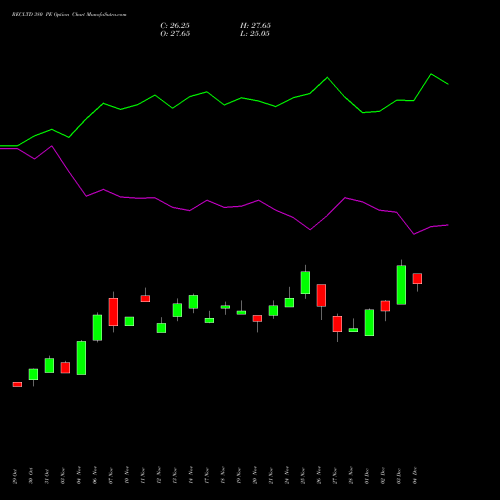Viewport: 500px width, 500px height.
Task: Click the 30 Oct date label
Action: tap(31, 476)
